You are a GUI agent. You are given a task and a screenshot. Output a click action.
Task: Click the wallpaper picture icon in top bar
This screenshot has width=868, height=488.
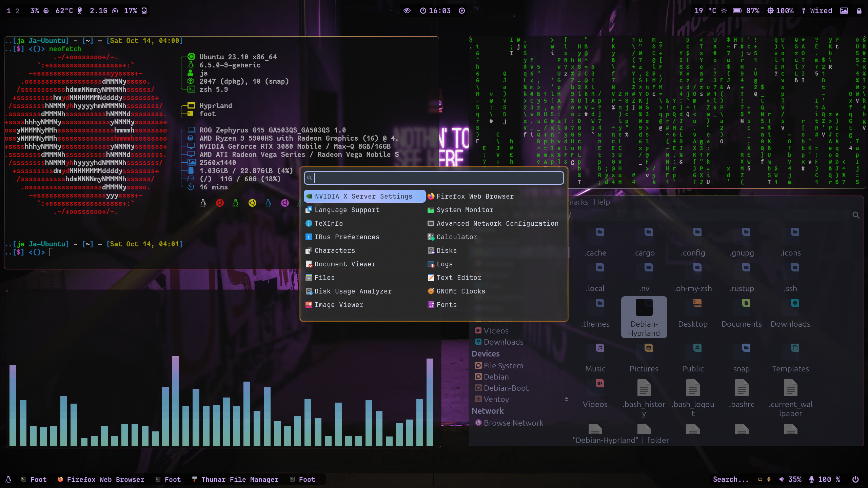pyautogui.click(x=844, y=11)
